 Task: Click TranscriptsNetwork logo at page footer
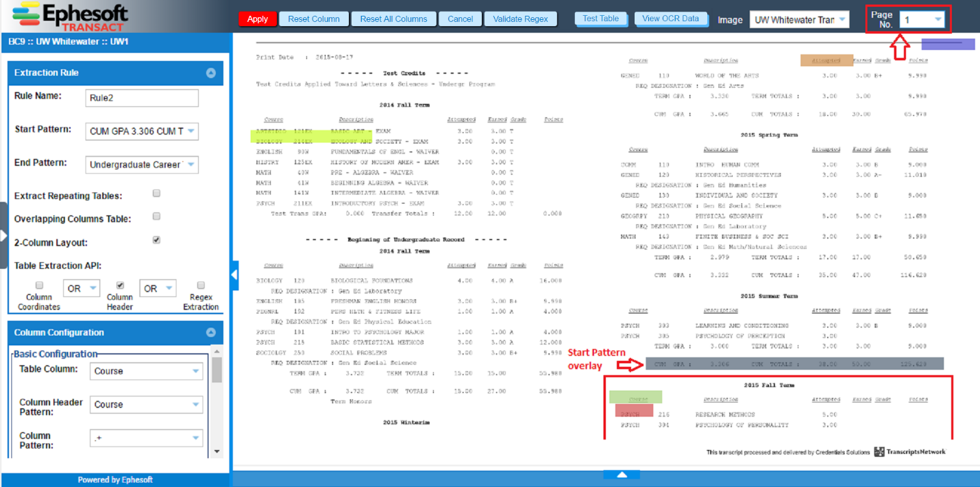[910, 452]
